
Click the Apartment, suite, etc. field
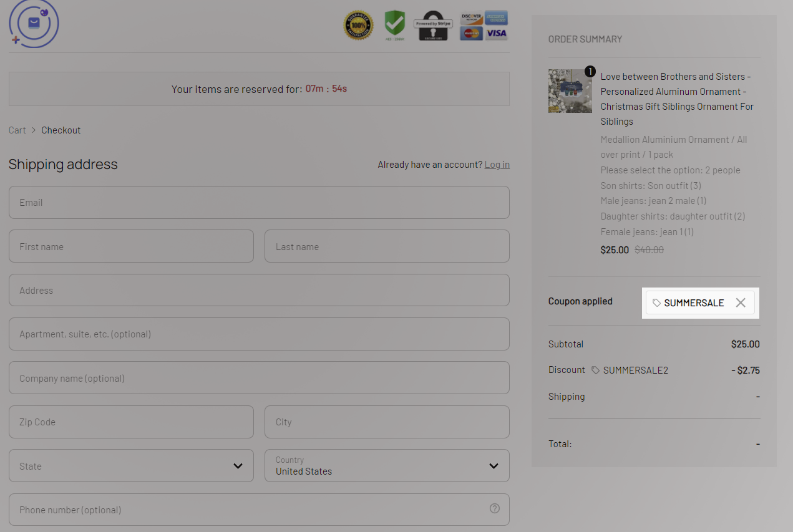click(x=259, y=334)
